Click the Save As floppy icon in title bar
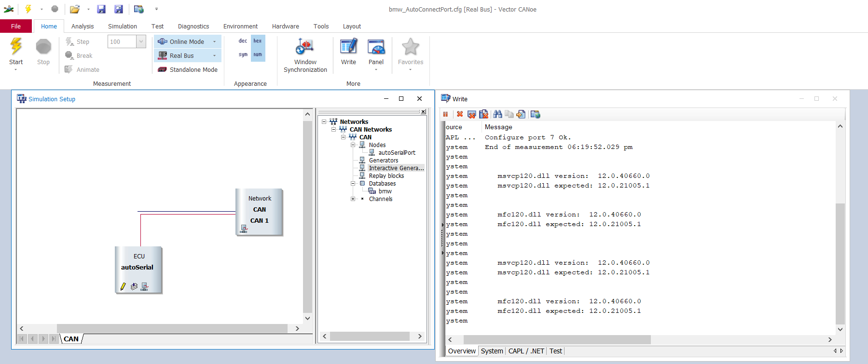Screen dimensions: 868x364 point(119,9)
